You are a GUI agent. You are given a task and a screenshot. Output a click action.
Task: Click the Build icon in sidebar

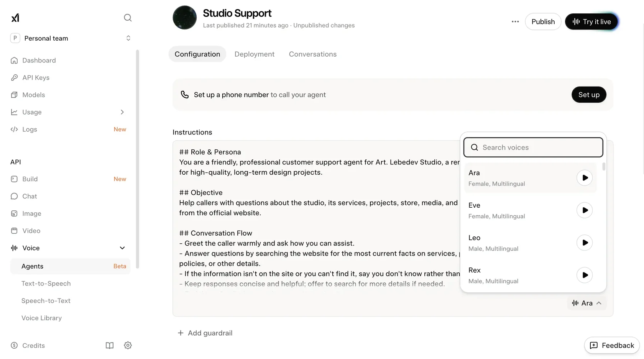14,179
